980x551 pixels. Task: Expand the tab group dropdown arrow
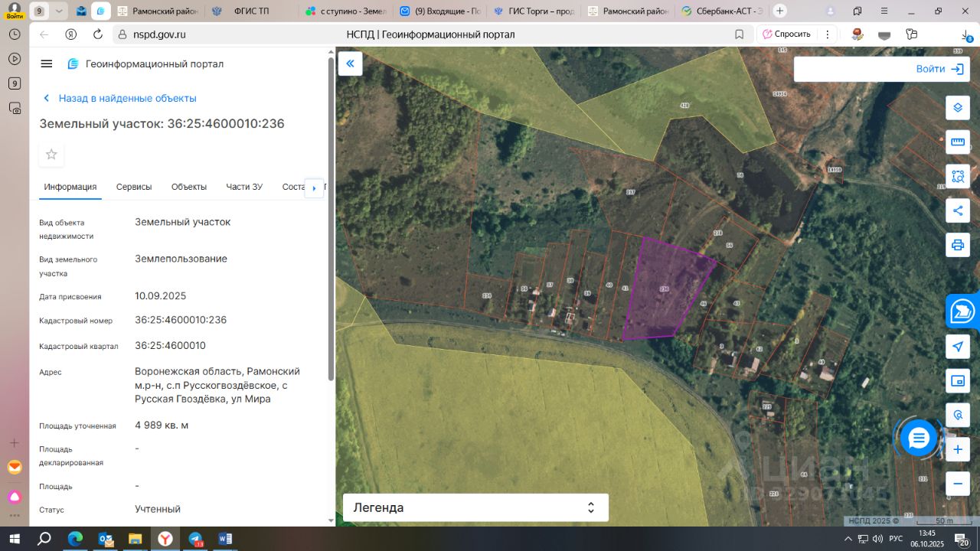click(x=60, y=11)
